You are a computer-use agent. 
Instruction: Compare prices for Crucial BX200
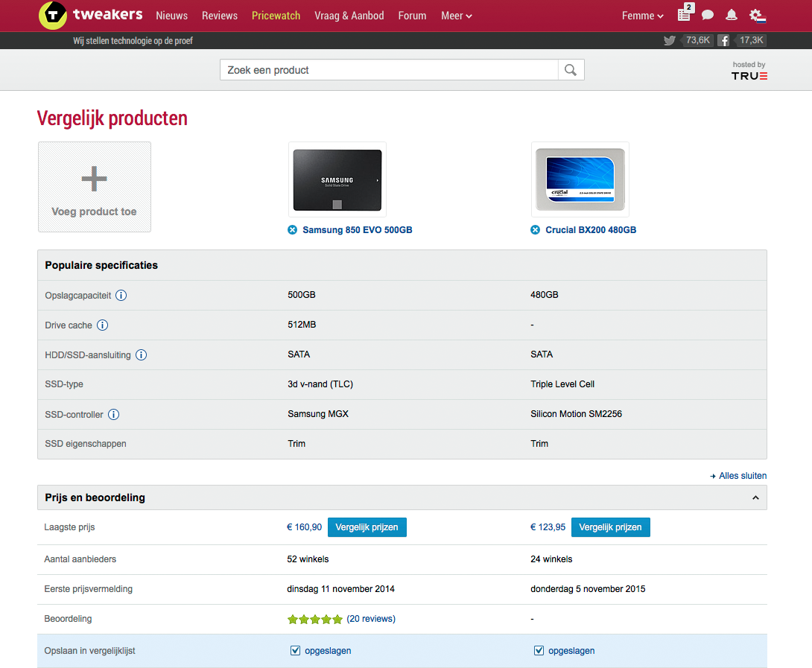pos(611,527)
